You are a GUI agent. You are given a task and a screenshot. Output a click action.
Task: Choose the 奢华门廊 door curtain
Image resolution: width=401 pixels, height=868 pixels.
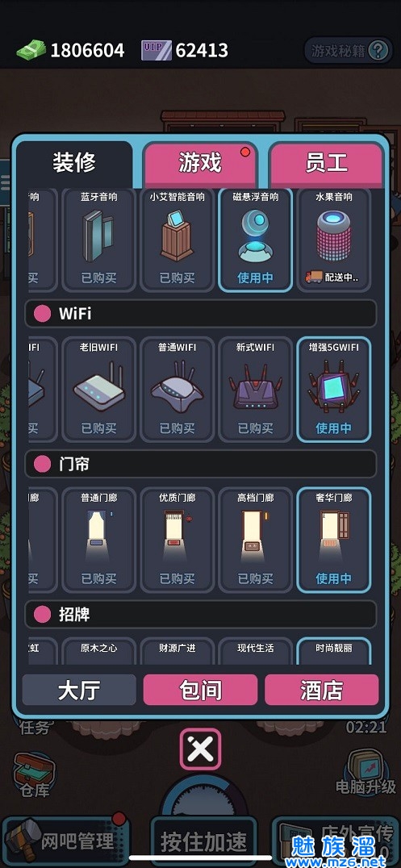333,540
